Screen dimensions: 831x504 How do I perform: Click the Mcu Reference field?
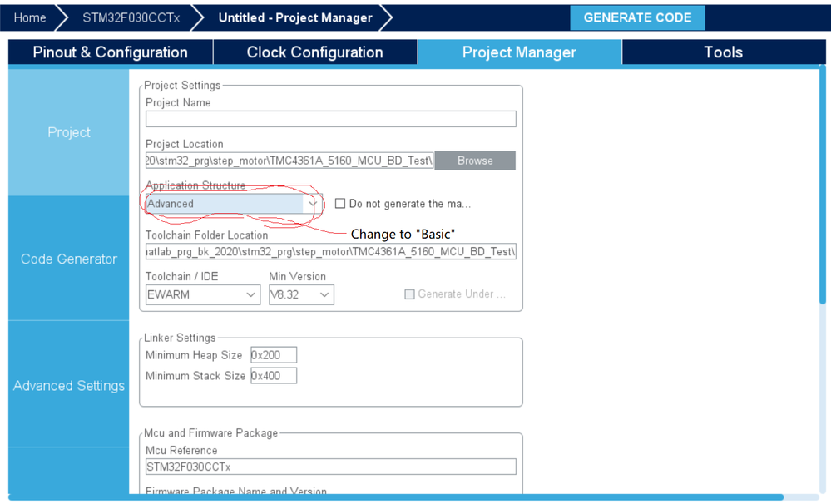pos(331,467)
